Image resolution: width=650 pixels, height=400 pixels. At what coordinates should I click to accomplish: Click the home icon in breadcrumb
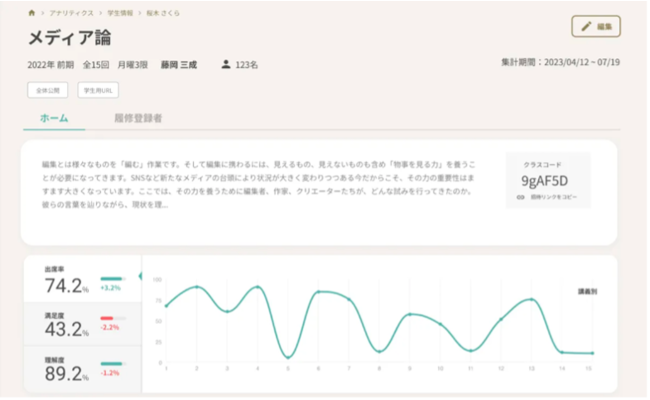(x=32, y=13)
